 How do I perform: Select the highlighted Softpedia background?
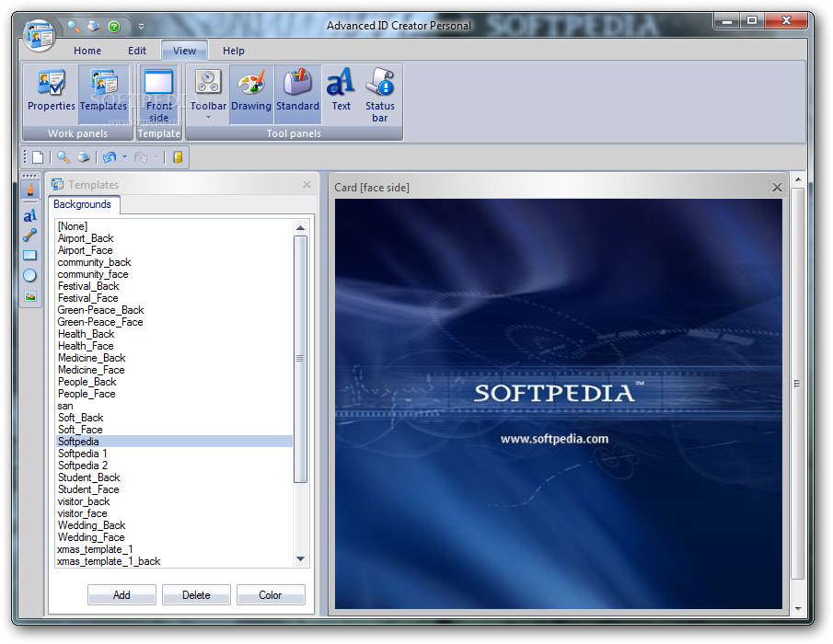pos(174,442)
